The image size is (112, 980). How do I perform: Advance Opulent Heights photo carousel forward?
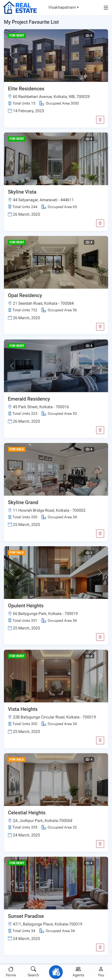tap(100, 573)
